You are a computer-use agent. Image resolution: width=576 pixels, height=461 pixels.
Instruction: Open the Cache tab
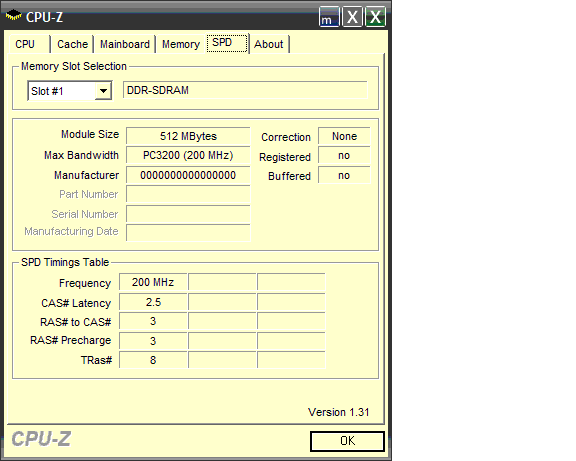72,44
